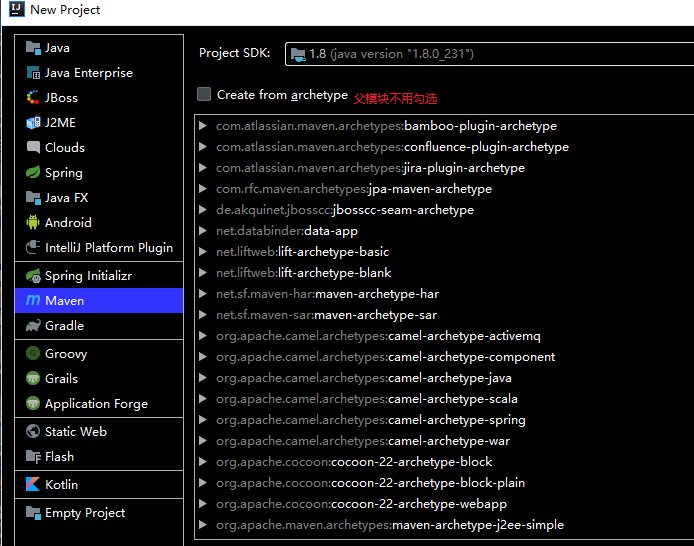The width and height of the screenshot is (694, 546).
Task: Select Java Enterprise project type
Action: pos(89,73)
